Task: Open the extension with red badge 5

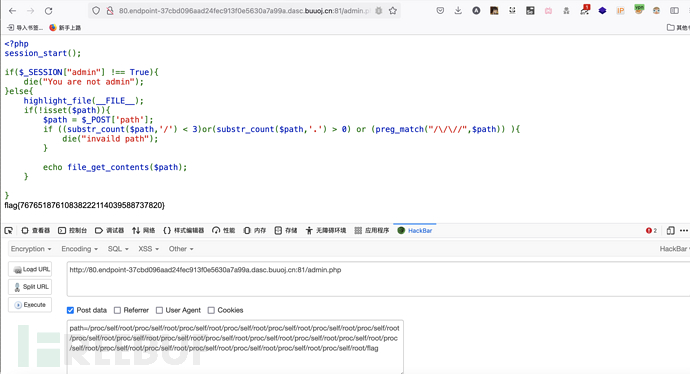Action: coord(584,10)
